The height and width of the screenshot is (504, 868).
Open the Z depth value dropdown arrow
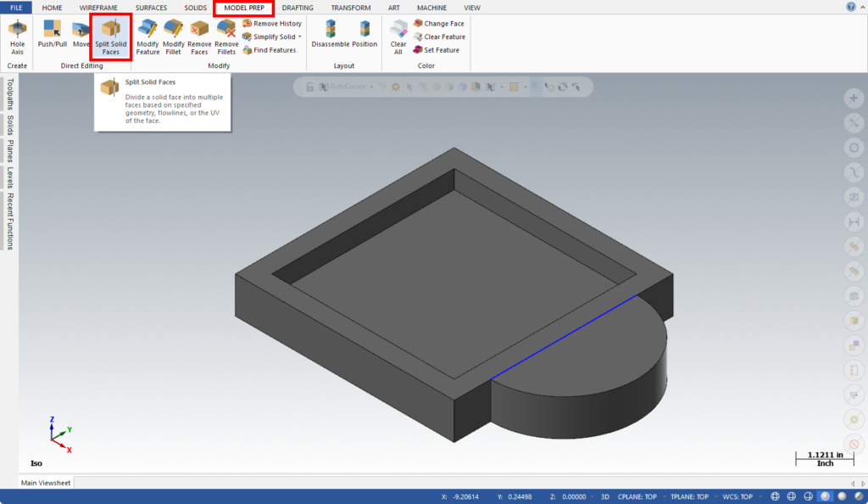(593, 497)
